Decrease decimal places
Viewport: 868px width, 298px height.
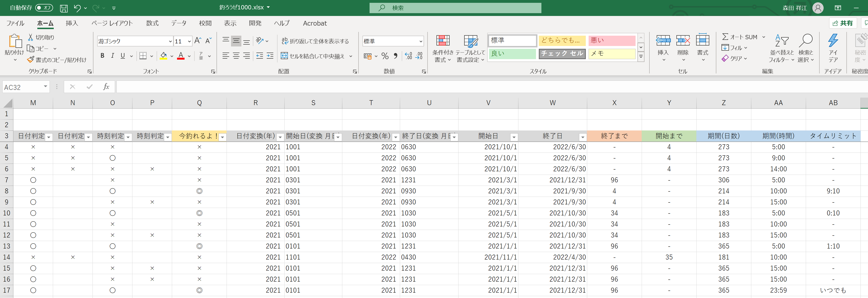[419, 56]
